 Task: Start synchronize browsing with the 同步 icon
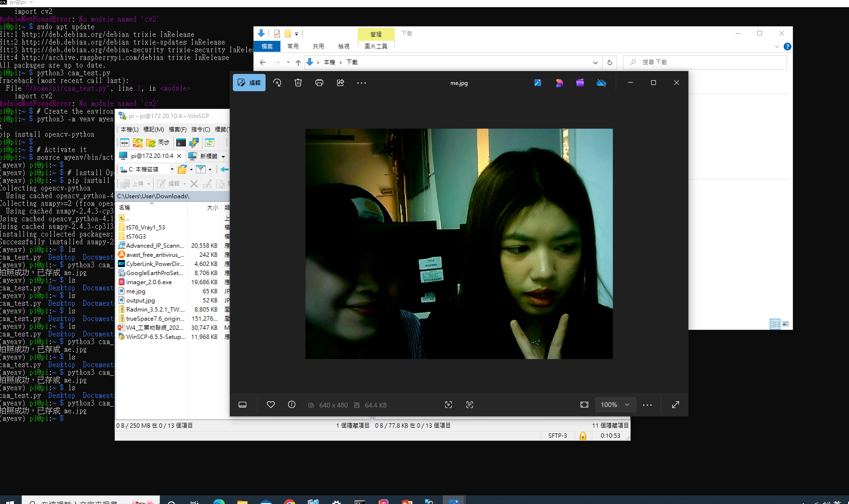163,142
